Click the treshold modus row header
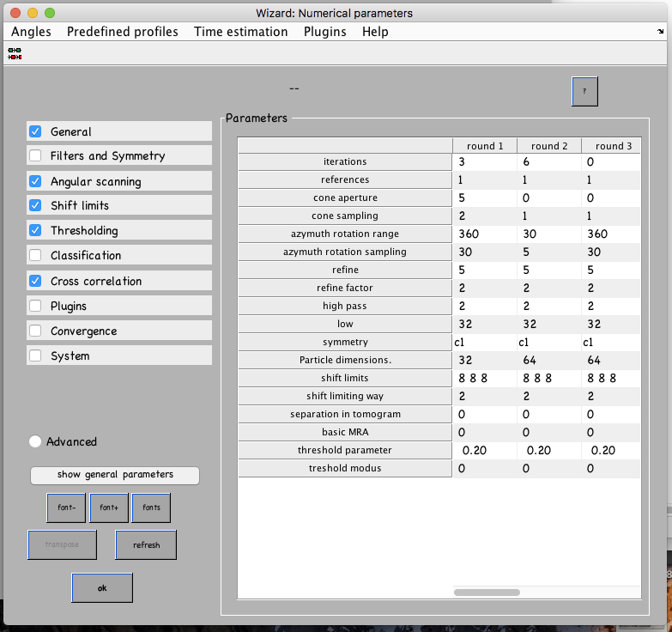 click(345, 468)
